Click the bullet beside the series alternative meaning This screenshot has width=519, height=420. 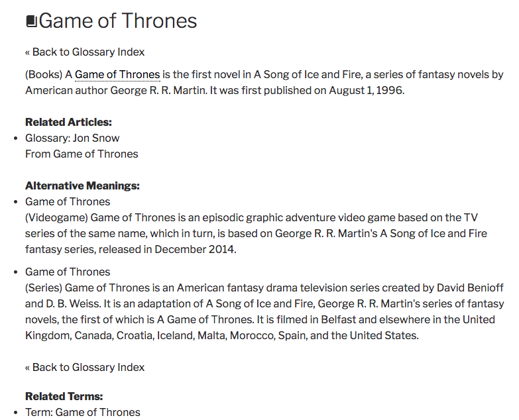(15, 272)
